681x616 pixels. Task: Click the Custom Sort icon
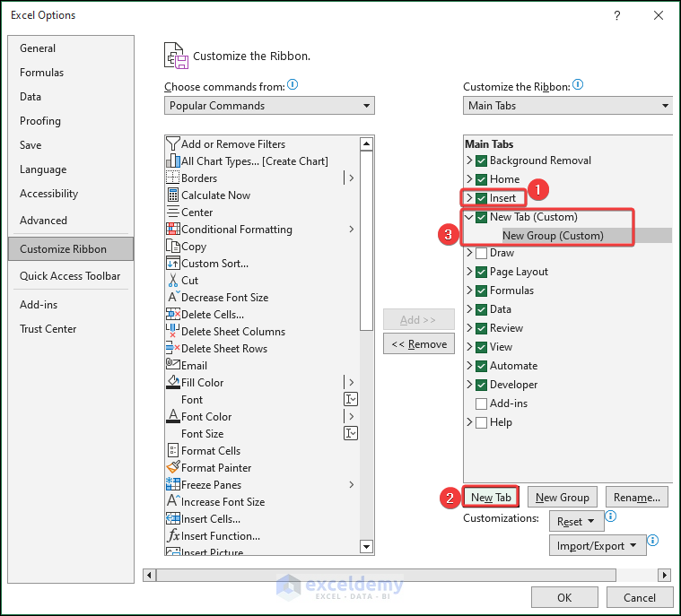tap(173, 263)
